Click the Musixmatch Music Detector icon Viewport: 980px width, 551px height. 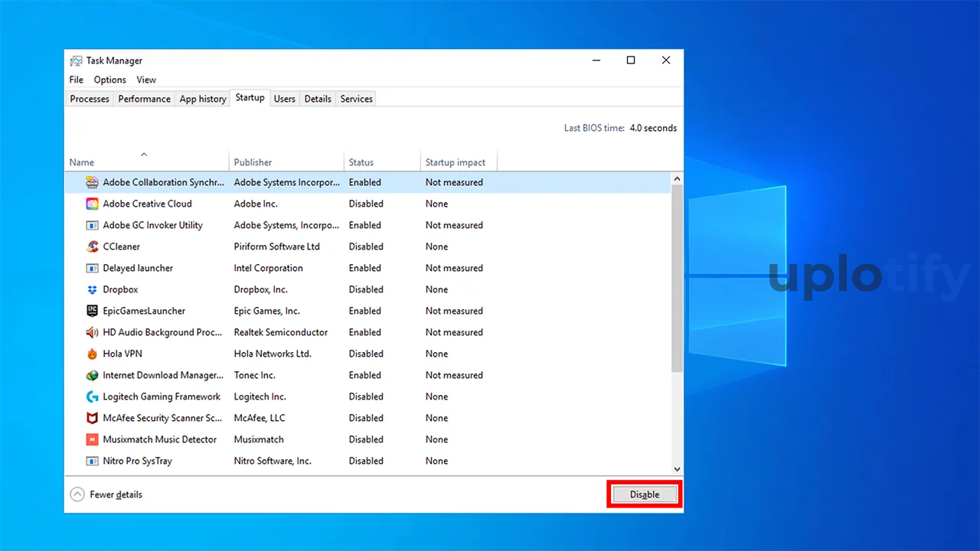(92, 439)
